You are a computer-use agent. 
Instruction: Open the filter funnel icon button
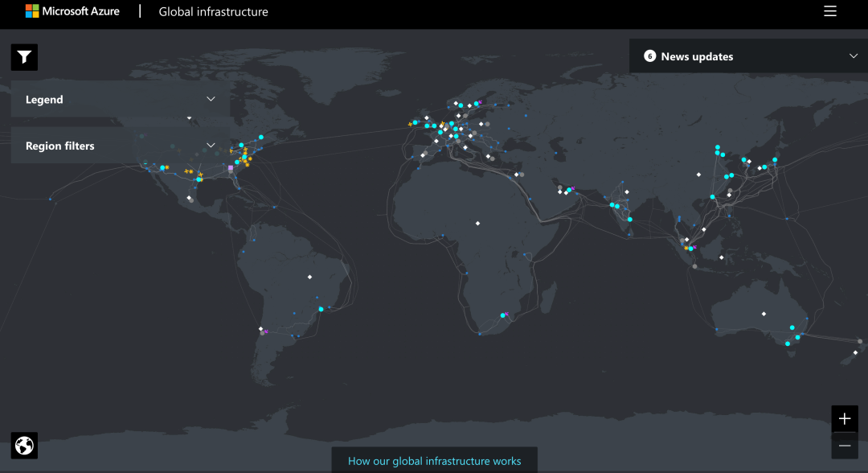[x=24, y=57]
